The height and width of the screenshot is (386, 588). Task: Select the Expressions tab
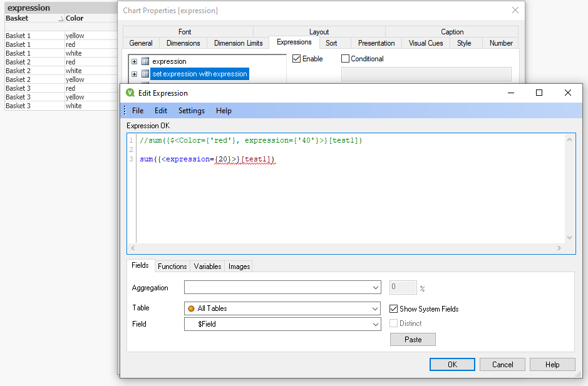294,42
